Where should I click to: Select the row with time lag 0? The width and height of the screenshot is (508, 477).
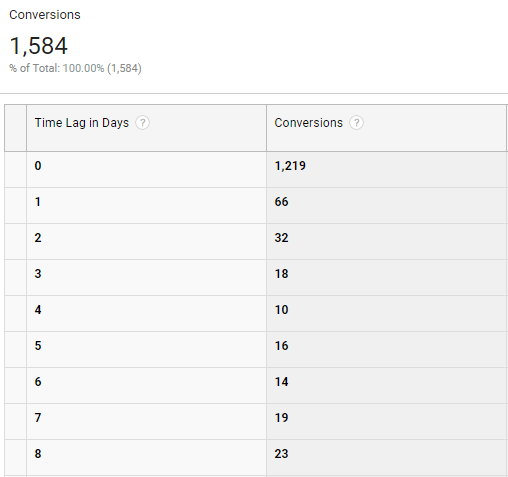256,169
